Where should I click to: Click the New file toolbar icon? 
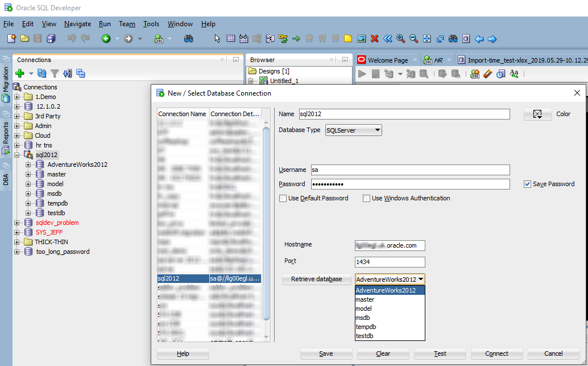pyautogui.click(x=11, y=38)
